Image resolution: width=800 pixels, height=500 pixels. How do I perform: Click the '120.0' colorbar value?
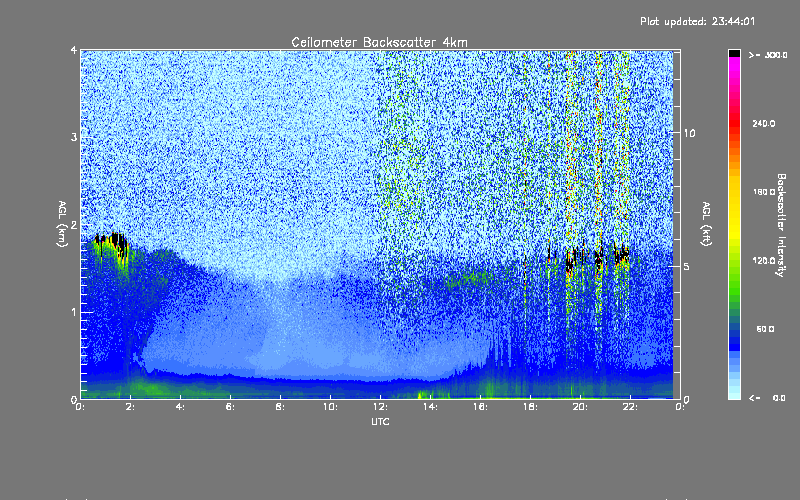tap(764, 261)
